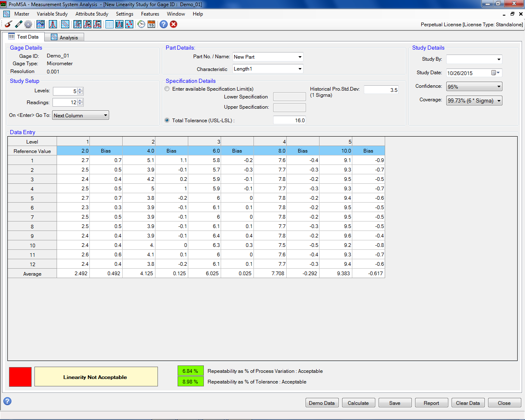Click the ProMSA icon left of Master menu
The height and width of the screenshot is (420, 525).
click(x=7, y=14)
